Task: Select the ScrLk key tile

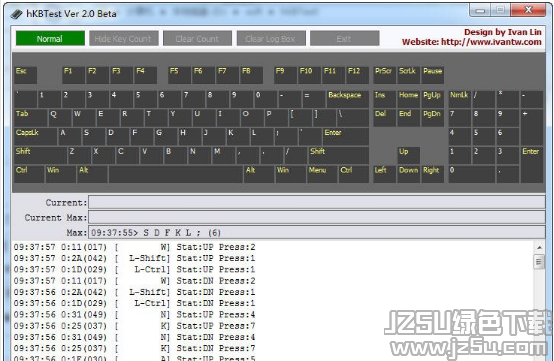Action: coord(408,75)
